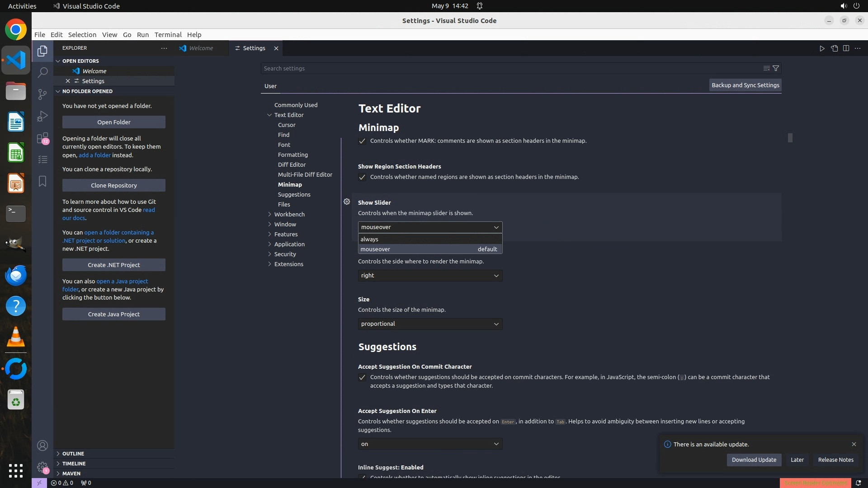Toggle the Show Region Section Headers checkbox
Image resolution: width=868 pixels, height=488 pixels.
pos(362,177)
